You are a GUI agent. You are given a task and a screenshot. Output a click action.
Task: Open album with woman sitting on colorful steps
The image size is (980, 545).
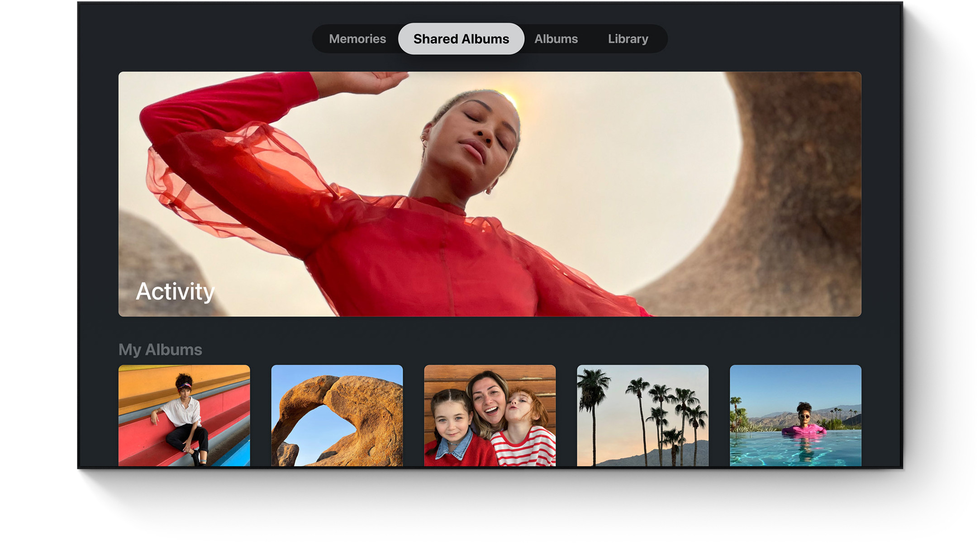tap(184, 415)
